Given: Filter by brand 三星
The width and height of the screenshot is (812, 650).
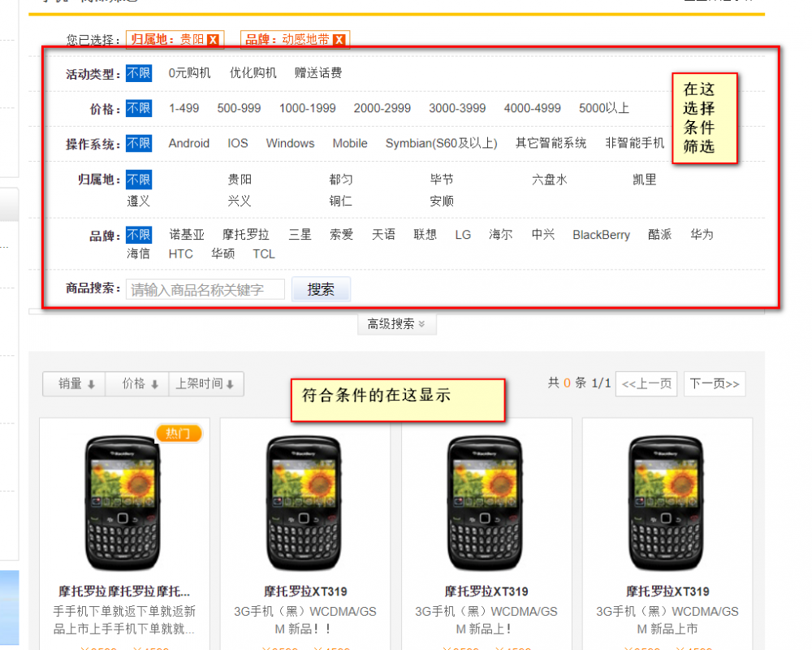Looking at the screenshot, I should [x=300, y=235].
